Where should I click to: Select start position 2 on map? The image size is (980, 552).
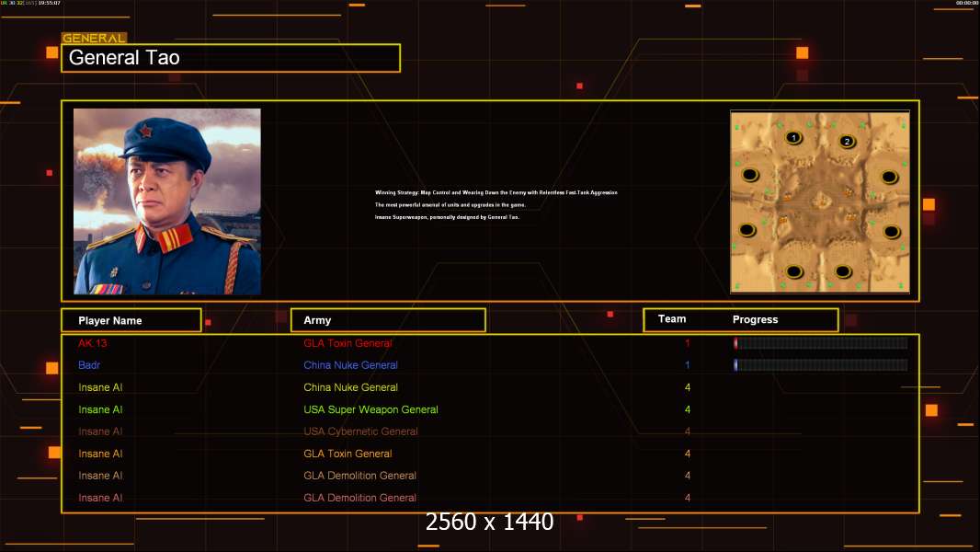847,142
